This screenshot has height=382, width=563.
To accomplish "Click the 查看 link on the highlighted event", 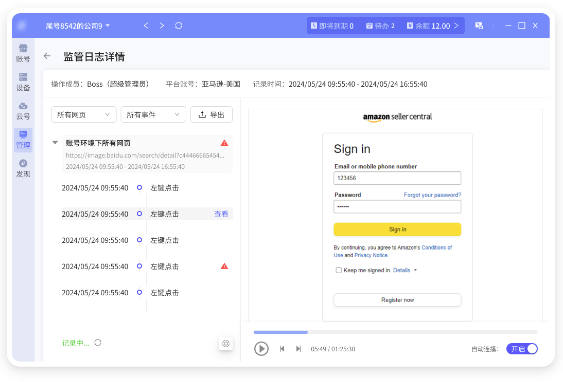I will click(221, 214).
